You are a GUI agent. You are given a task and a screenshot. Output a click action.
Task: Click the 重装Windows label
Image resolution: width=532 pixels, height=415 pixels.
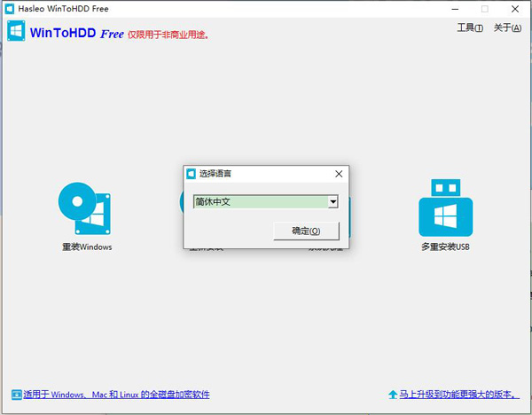pyautogui.click(x=87, y=247)
